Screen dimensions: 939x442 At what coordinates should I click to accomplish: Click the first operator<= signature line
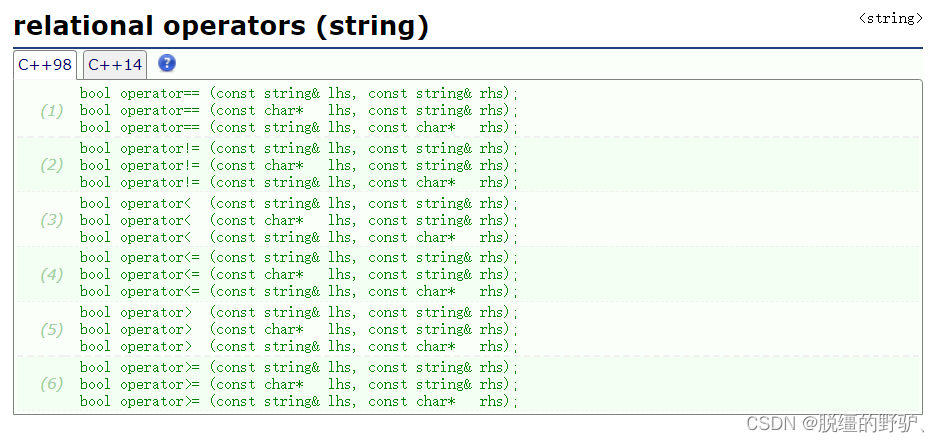(299, 257)
